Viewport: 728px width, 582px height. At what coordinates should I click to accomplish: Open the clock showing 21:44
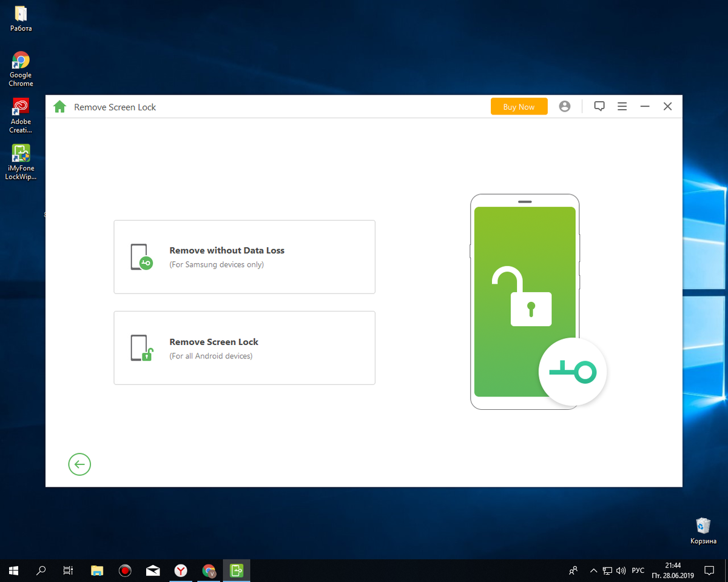click(x=672, y=570)
